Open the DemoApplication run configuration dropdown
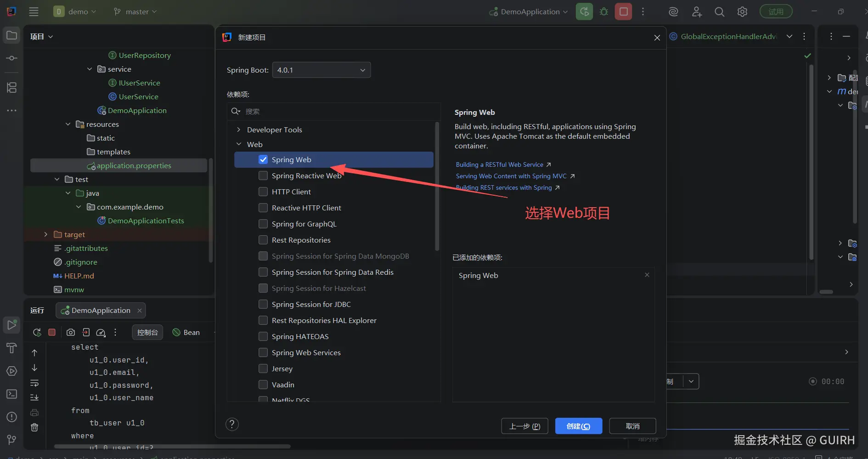The image size is (868, 459). (529, 12)
